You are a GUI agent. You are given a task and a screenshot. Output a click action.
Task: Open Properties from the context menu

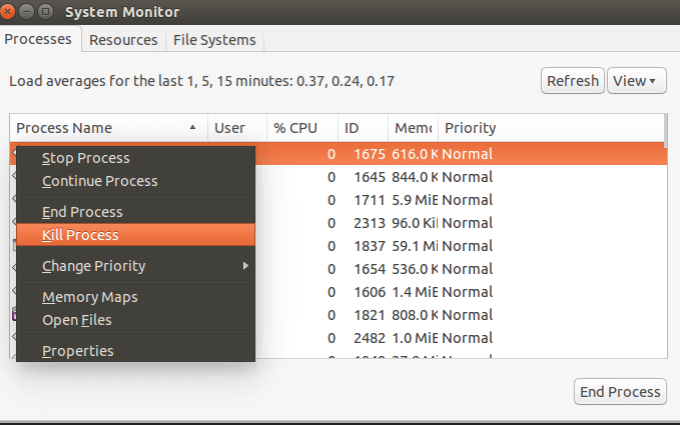point(78,351)
